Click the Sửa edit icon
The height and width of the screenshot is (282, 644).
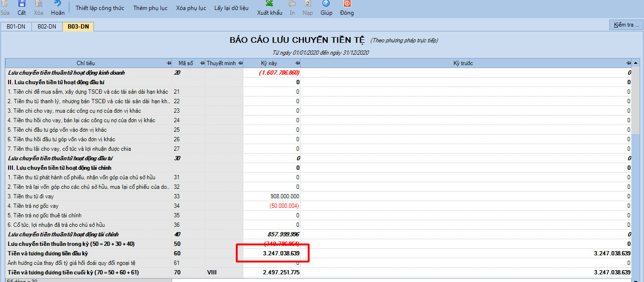click(5, 3)
